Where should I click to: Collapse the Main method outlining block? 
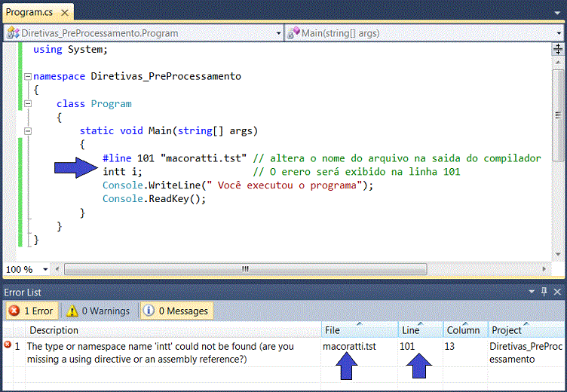click(28, 131)
